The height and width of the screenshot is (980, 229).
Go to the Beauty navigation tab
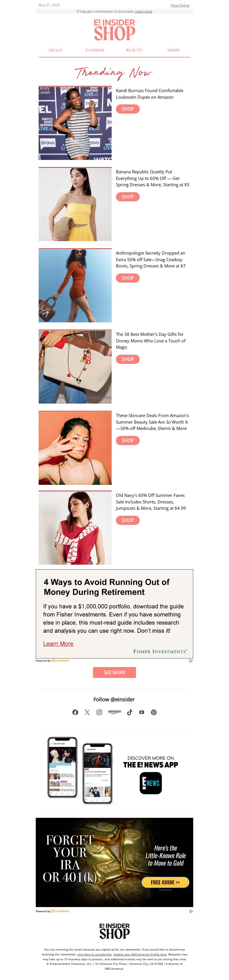pos(134,50)
